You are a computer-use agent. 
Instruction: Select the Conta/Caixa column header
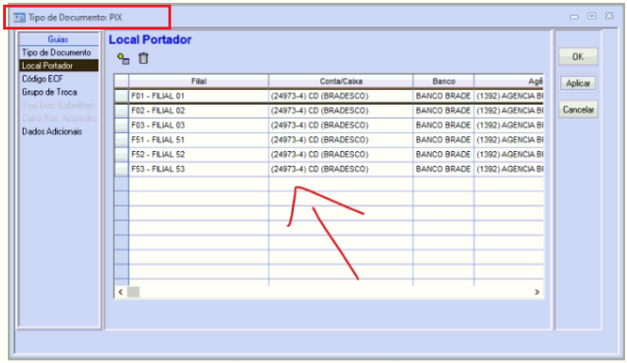coord(341,81)
